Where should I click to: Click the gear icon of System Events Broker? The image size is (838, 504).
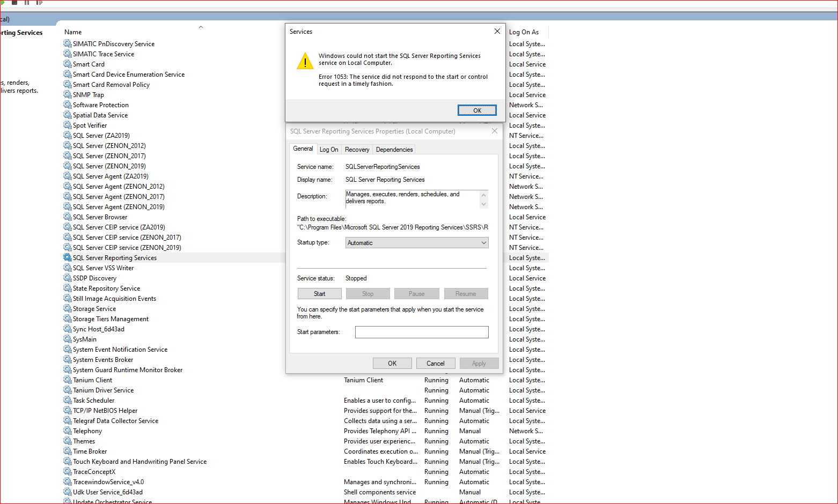68,359
